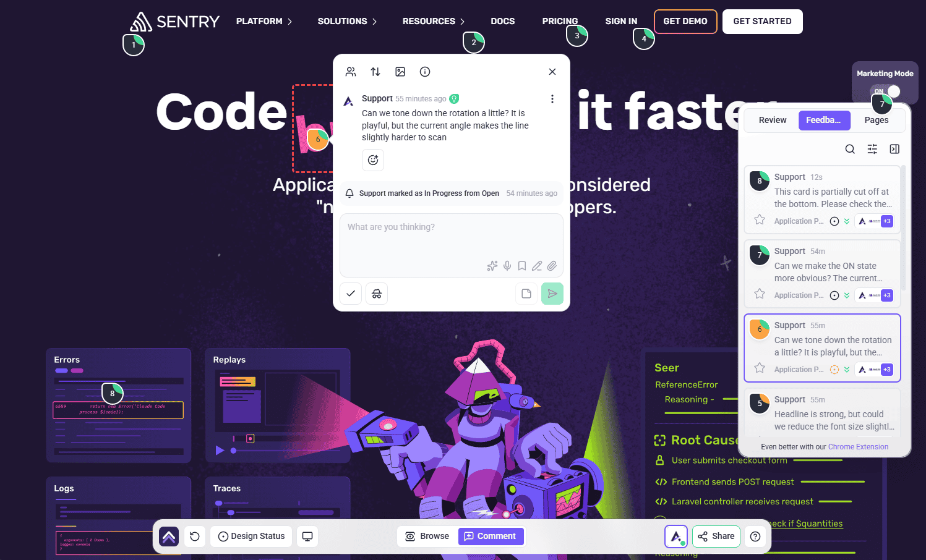Viewport: 926px width, 560px height.
Task: Switch to Browse mode
Action: pyautogui.click(x=427, y=537)
